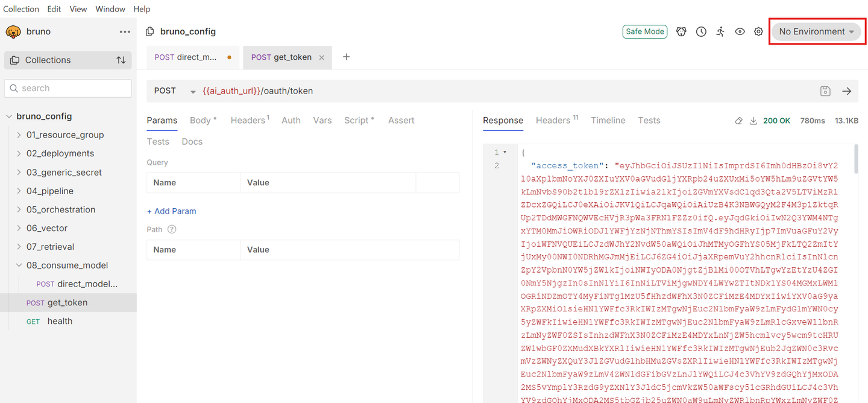The width and height of the screenshot is (868, 403).
Task: Select the request Headers tab
Action: [x=250, y=121]
